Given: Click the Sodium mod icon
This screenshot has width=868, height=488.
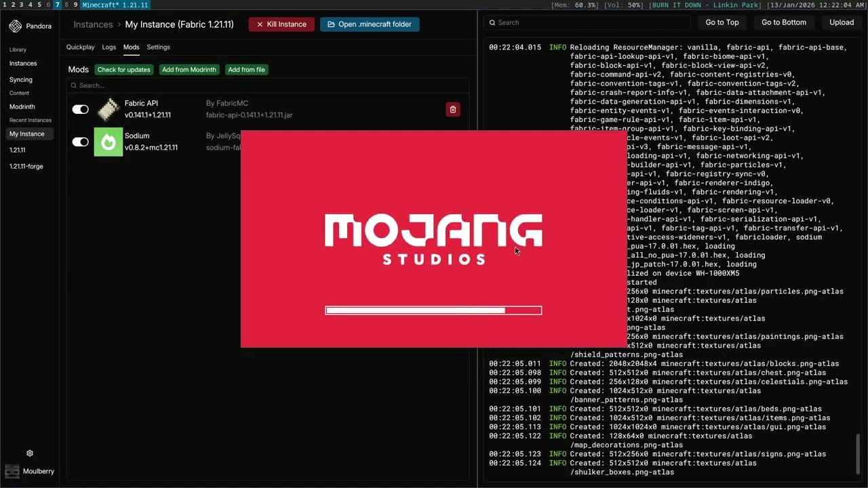Looking at the screenshot, I should [x=108, y=142].
